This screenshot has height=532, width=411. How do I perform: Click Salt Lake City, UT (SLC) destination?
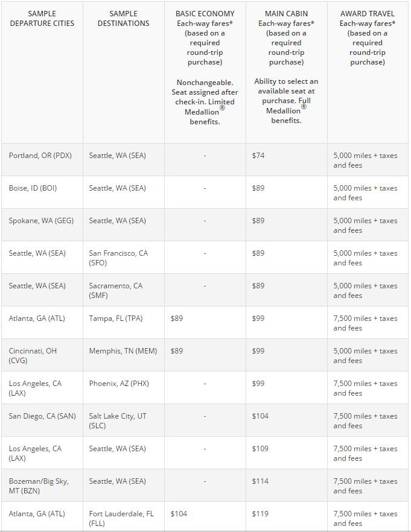point(118,421)
